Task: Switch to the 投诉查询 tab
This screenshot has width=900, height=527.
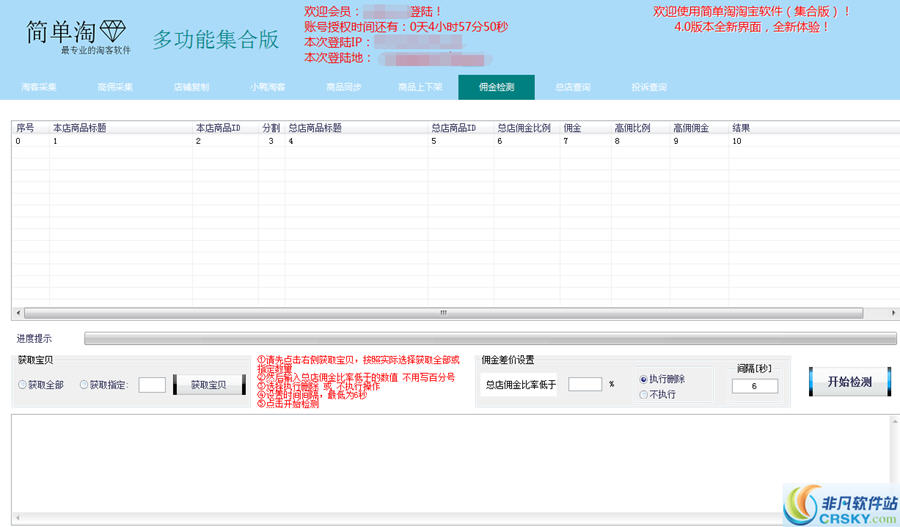Action: tap(649, 87)
